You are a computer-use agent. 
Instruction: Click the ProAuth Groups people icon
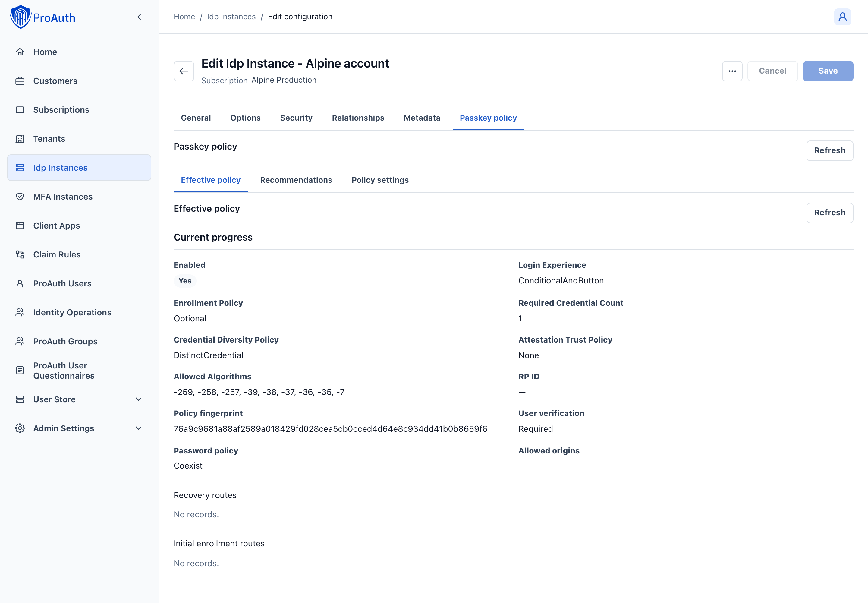(x=20, y=341)
